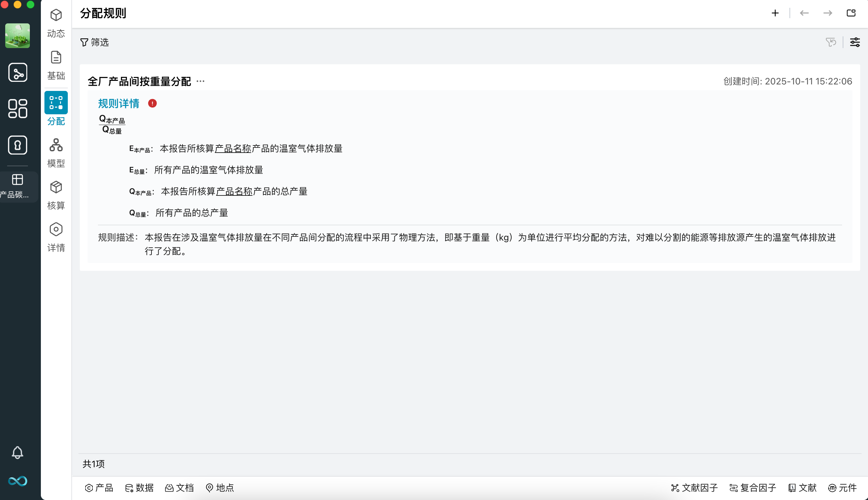Click the notification bell icon
This screenshot has height=500, width=868.
point(18,452)
